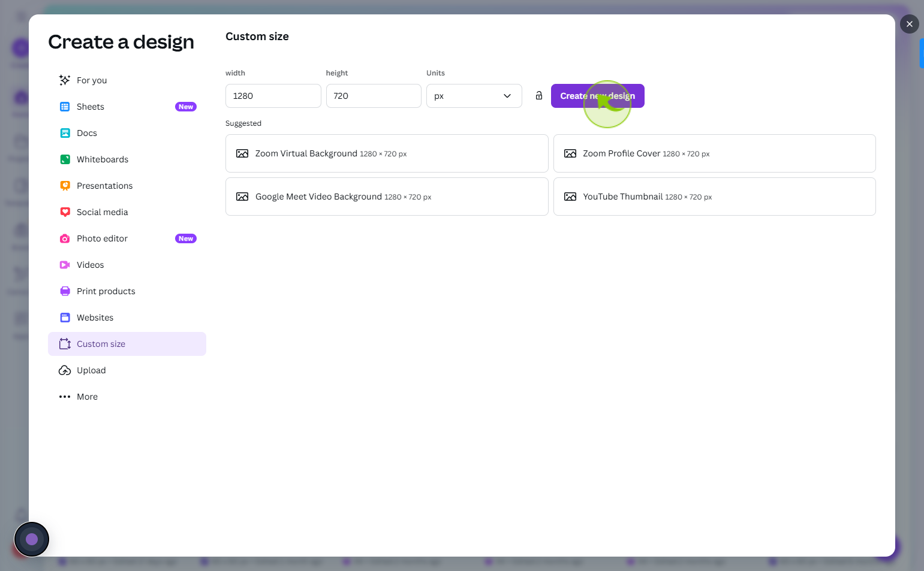Click the Suggested label
The width and height of the screenshot is (924, 571).
click(x=243, y=123)
